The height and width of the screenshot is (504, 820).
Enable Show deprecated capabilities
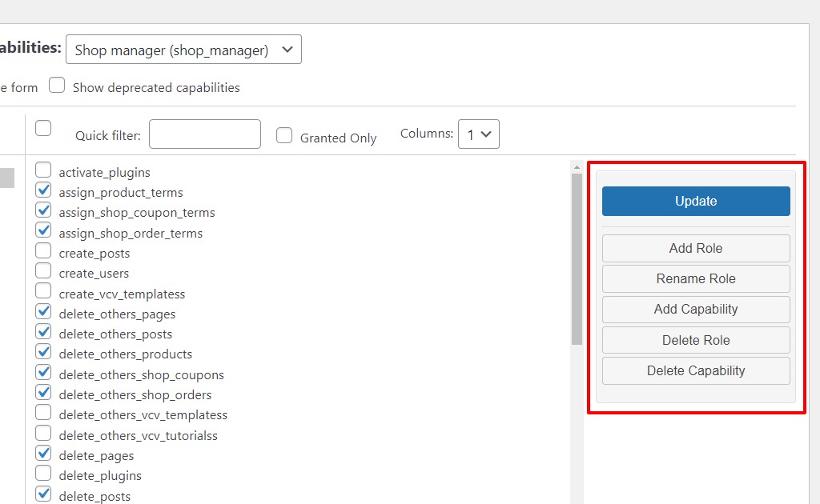(x=57, y=84)
